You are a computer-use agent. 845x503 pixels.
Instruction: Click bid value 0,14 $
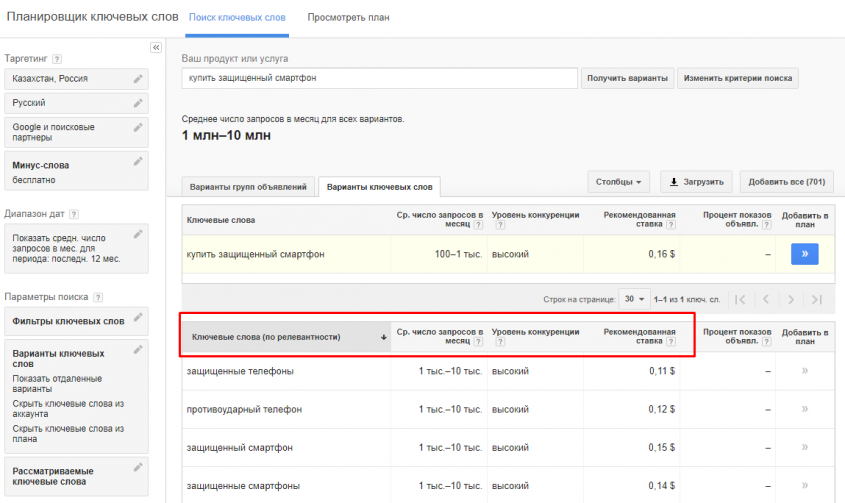click(x=661, y=486)
